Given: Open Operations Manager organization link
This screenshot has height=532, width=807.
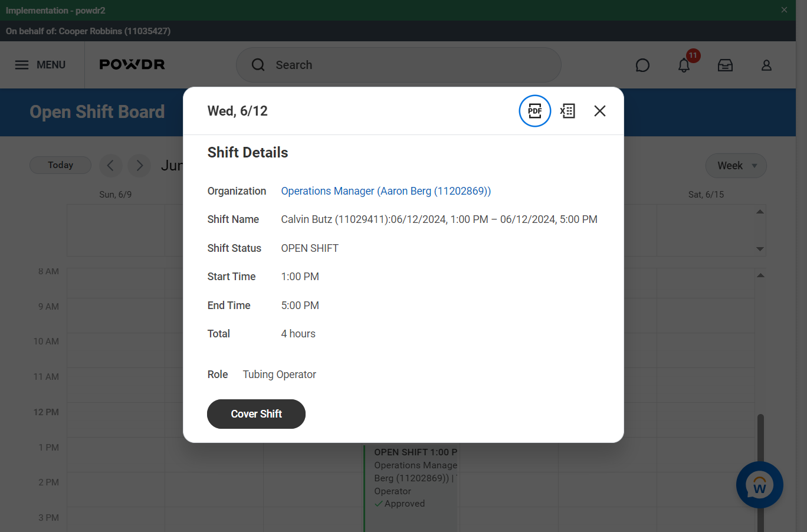Looking at the screenshot, I should coord(386,191).
